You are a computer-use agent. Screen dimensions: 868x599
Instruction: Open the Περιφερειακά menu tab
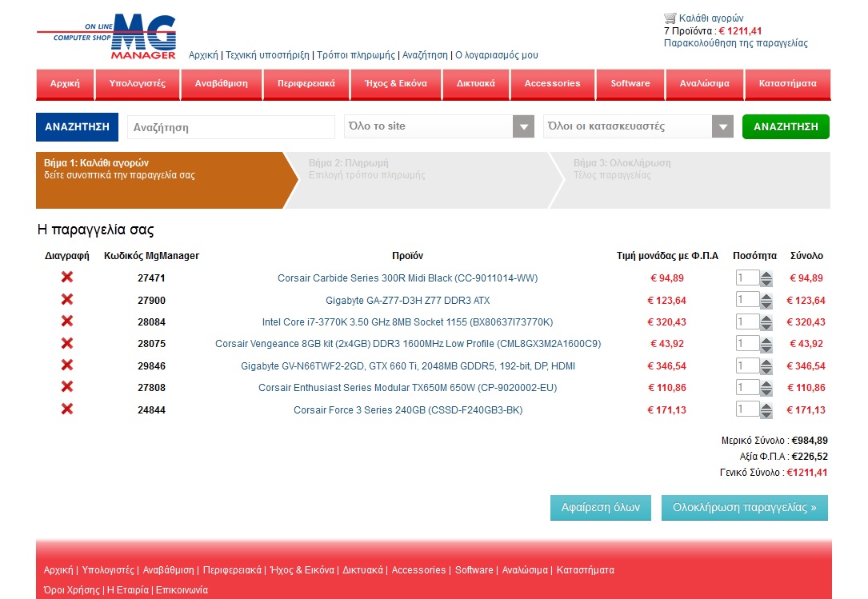click(306, 84)
